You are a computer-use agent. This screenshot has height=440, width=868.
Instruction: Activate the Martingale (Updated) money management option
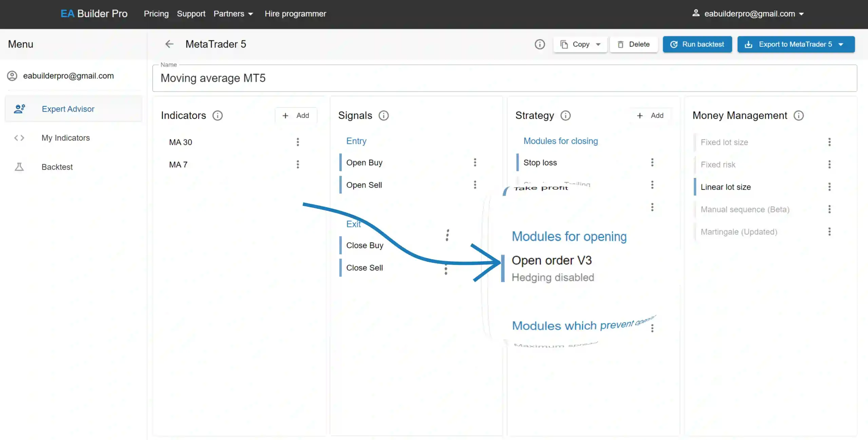[739, 232]
